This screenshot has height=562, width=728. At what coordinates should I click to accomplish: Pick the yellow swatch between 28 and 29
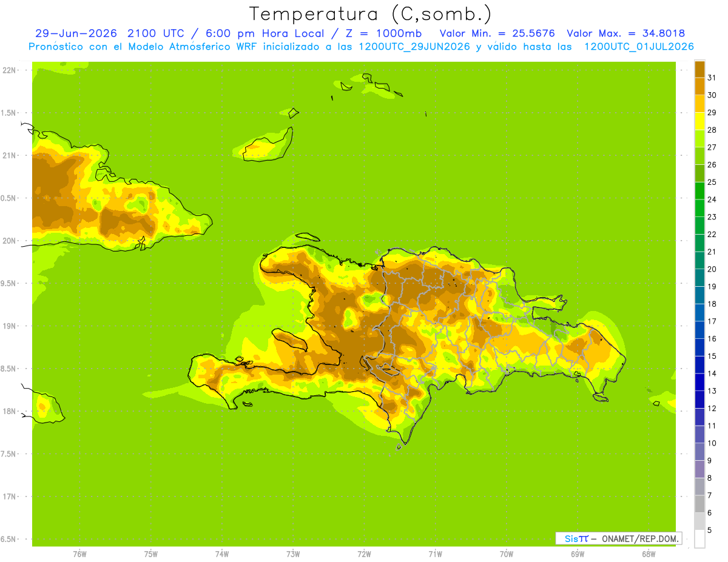[x=699, y=121]
